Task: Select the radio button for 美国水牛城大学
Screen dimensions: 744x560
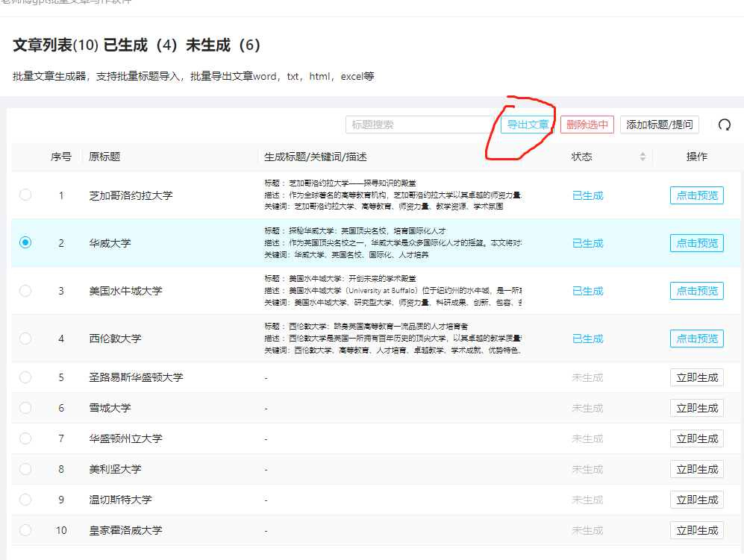Action: (x=25, y=290)
